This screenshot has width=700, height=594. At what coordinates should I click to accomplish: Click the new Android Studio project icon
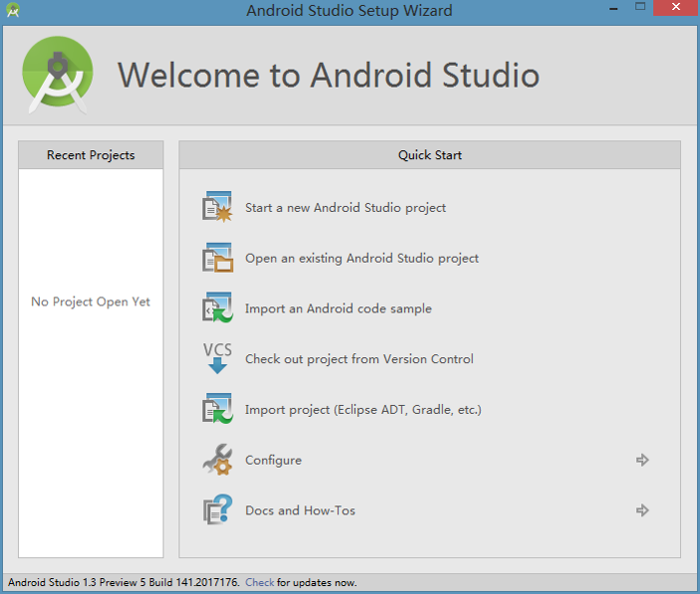pyautogui.click(x=217, y=207)
